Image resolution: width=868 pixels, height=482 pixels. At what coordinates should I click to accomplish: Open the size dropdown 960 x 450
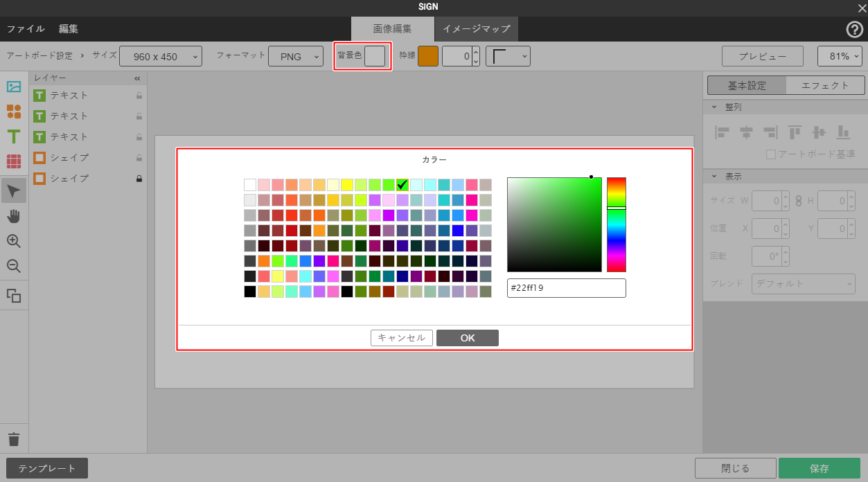(x=161, y=56)
